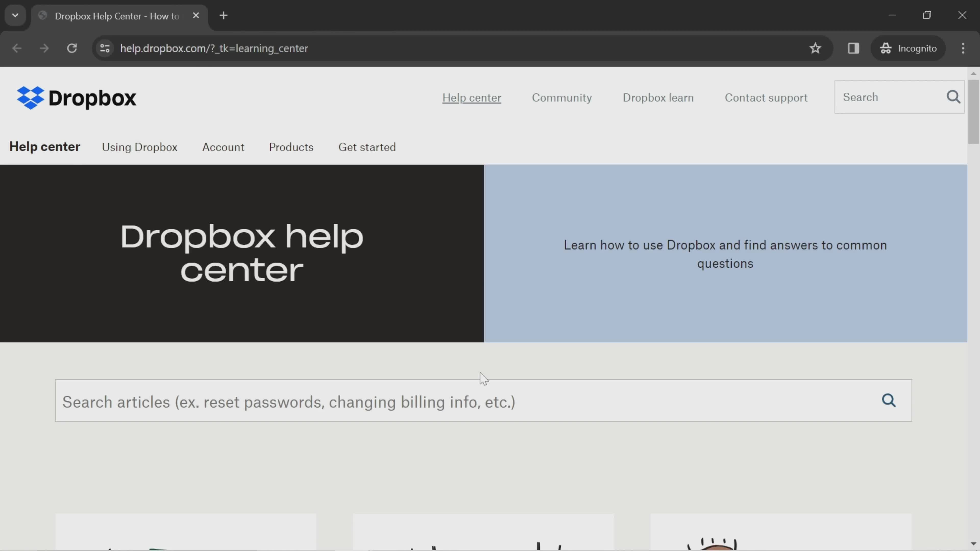
Task: Reload the page
Action: [72, 48]
